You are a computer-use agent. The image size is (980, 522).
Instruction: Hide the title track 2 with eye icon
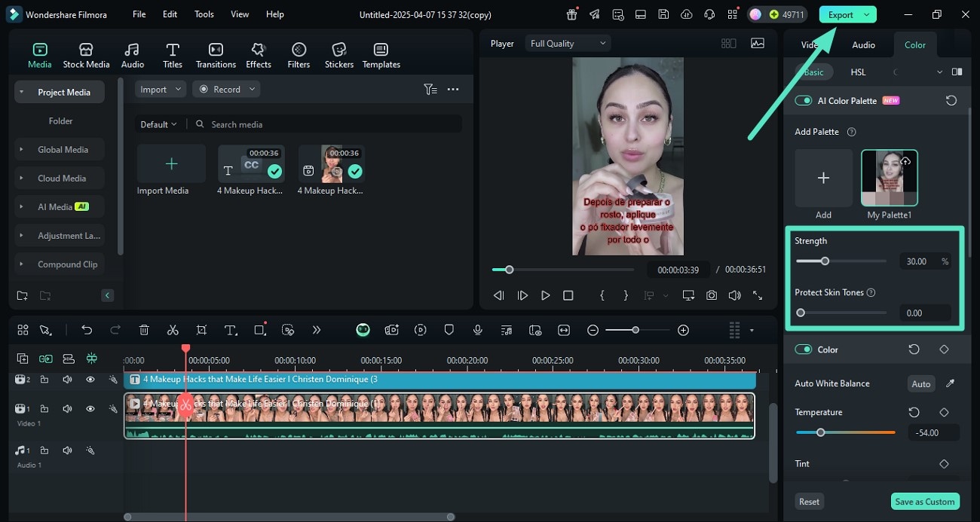90,380
